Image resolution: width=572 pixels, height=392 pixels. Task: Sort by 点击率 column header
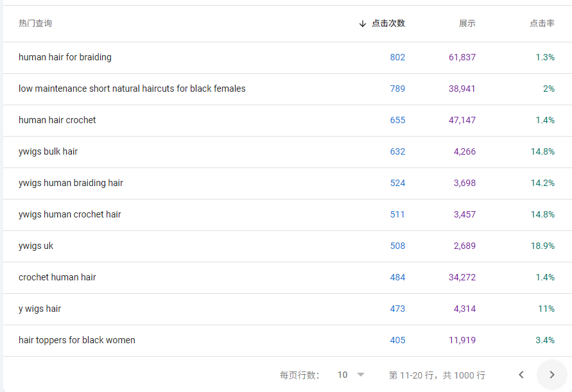[542, 23]
